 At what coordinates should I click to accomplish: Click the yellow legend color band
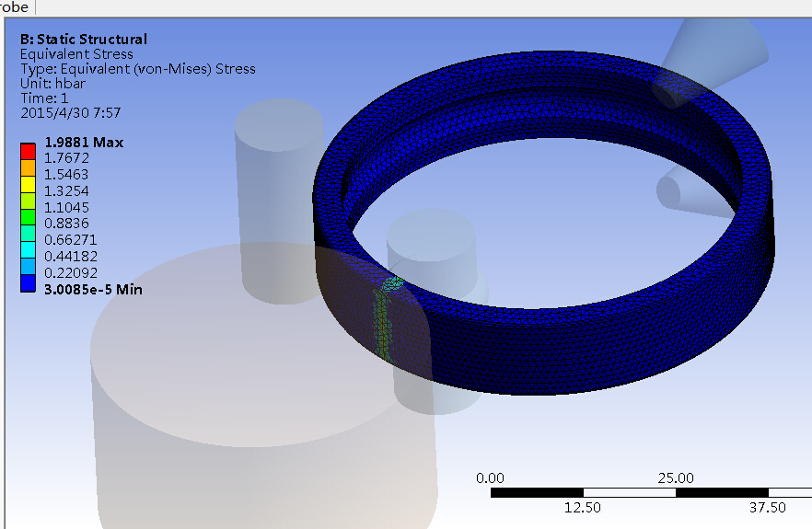click(28, 184)
